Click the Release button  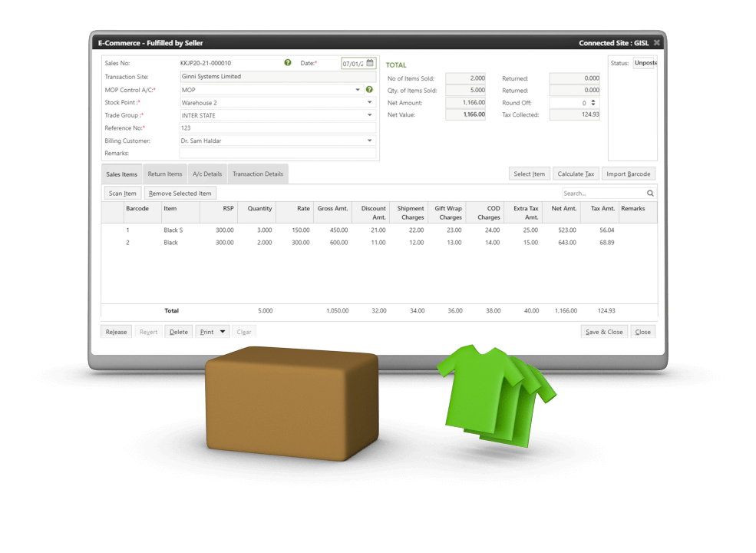point(116,332)
